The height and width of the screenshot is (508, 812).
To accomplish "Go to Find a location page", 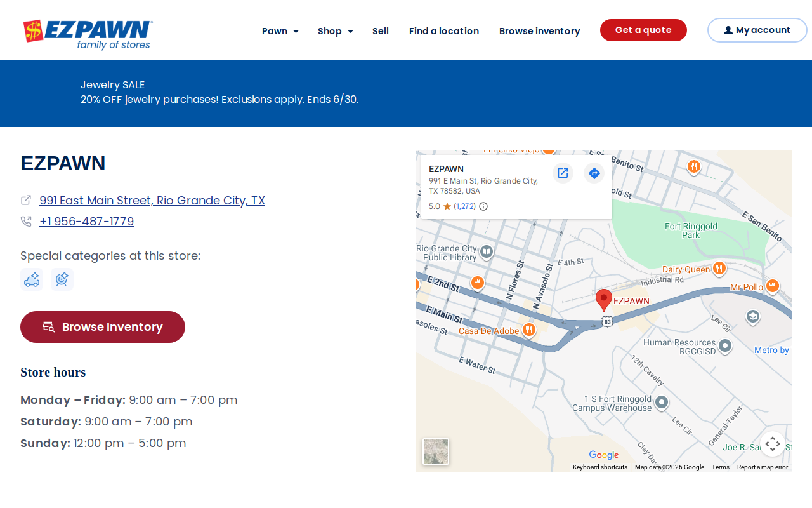I will pyautogui.click(x=444, y=31).
